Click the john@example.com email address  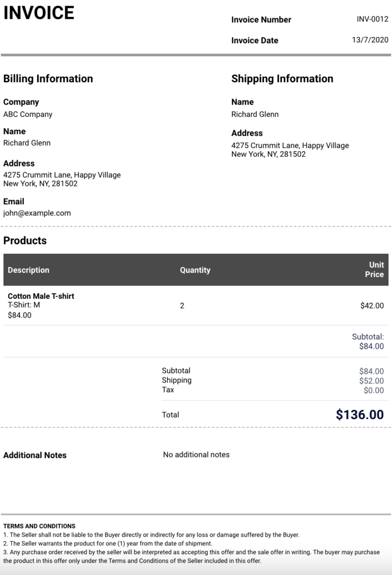[x=37, y=213]
